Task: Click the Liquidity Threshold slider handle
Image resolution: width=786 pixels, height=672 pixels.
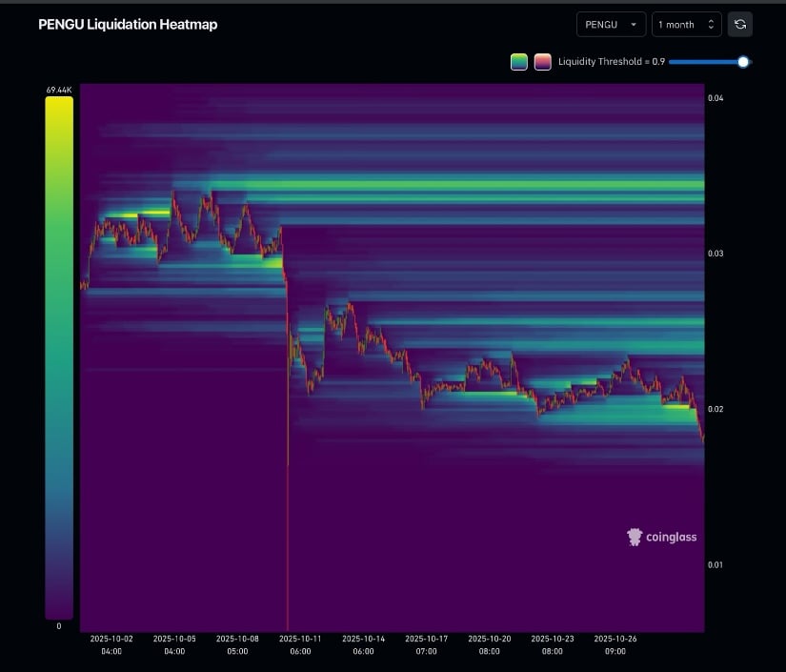Action: click(743, 62)
